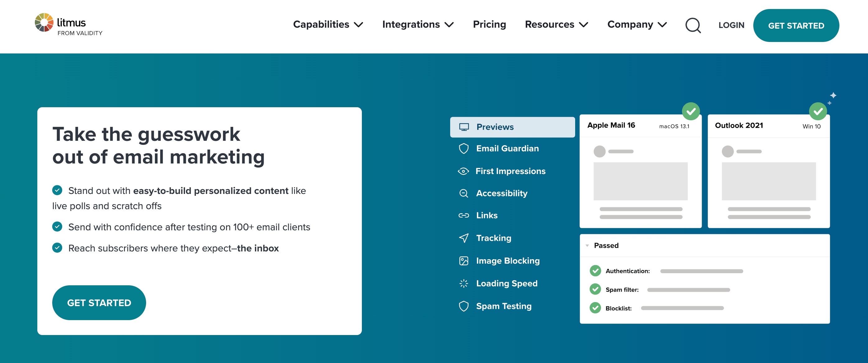Collapse the Passed section triangle
868x363 pixels.
point(587,246)
